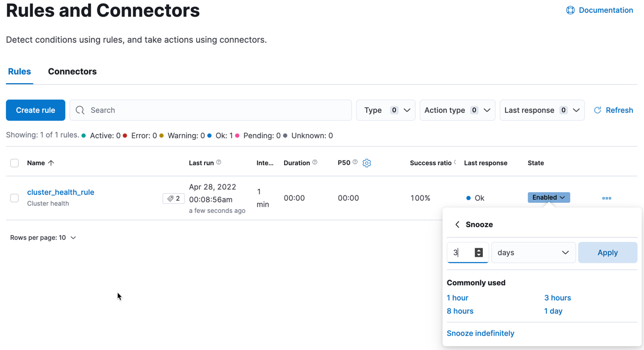Click the P50 info icon

(355, 163)
